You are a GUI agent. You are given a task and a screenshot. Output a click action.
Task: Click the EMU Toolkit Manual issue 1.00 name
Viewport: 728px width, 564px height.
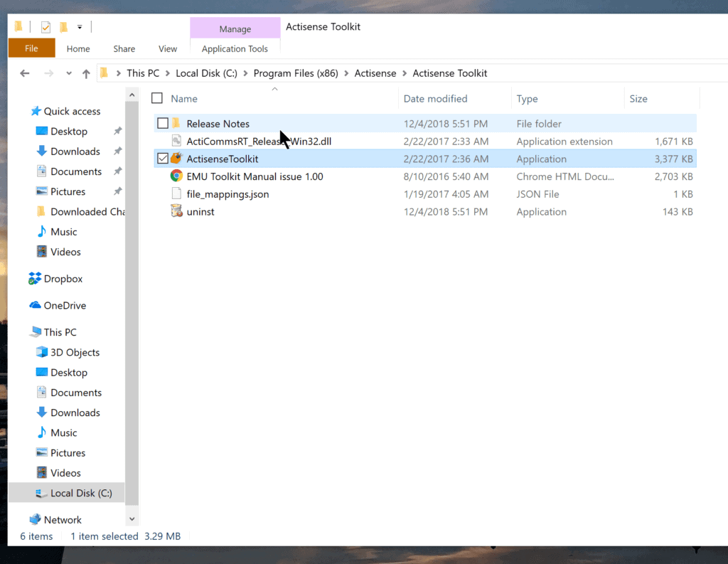(x=255, y=176)
